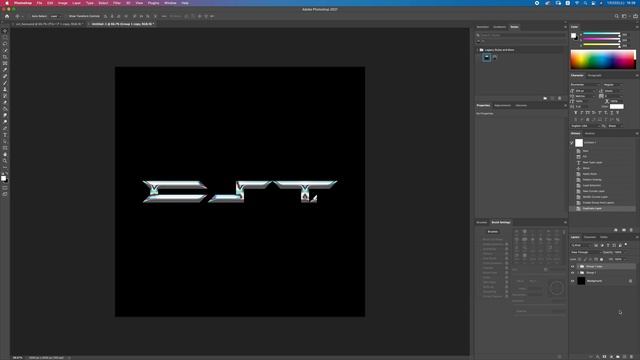This screenshot has height=360, width=640.
Task: Select the Eraser tool
Action: (x=5, y=102)
